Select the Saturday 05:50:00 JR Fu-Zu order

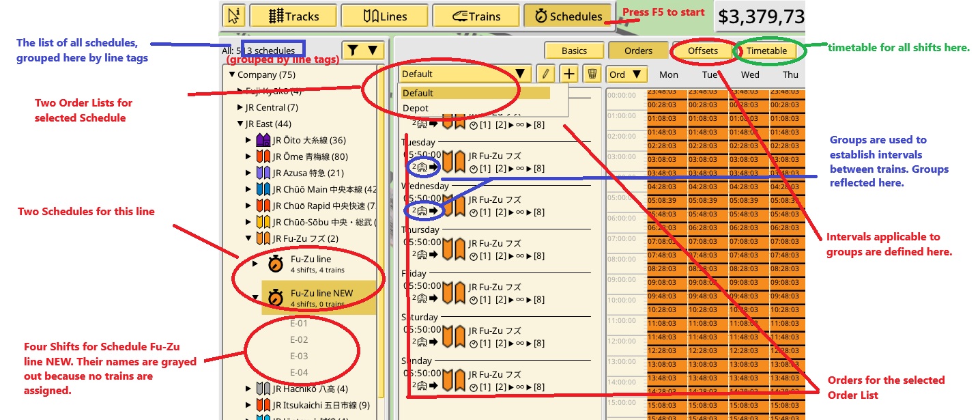pos(497,337)
